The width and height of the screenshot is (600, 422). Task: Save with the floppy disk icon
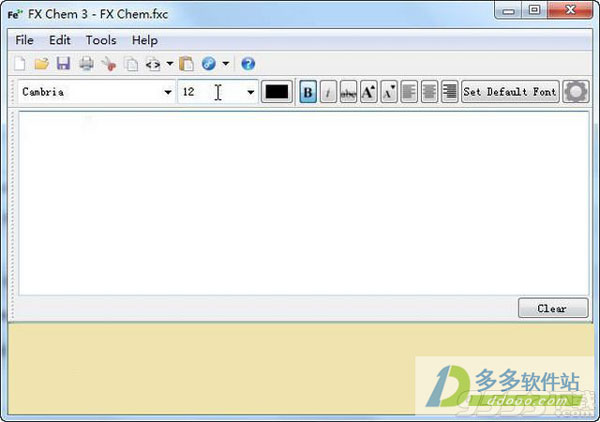coord(64,64)
